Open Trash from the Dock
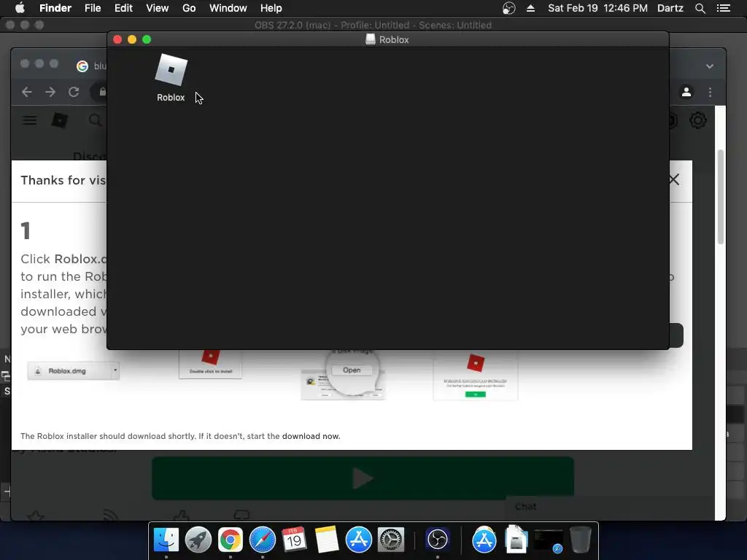 pyautogui.click(x=580, y=540)
